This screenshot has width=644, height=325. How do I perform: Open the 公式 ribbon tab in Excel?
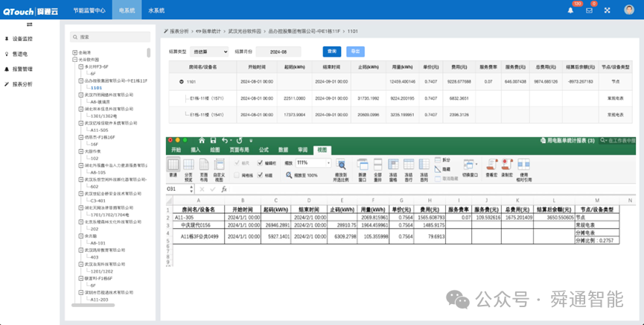point(264,150)
